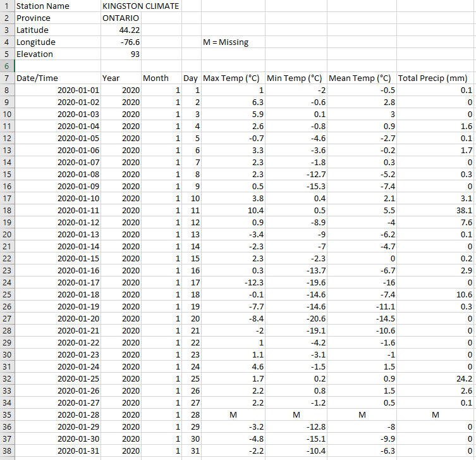Select the missing 'M' in Total Precip column
Image resolution: width=476 pixels, height=460 pixels.
point(436,414)
